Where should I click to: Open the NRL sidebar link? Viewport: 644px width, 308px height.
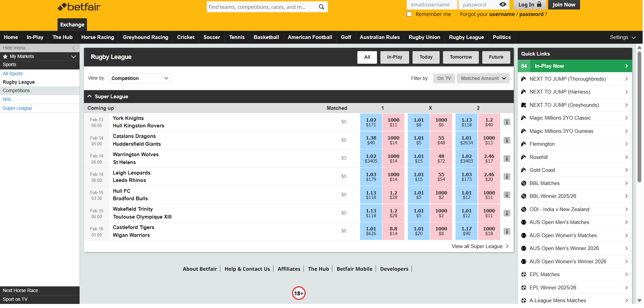pyautogui.click(x=7, y=99)
